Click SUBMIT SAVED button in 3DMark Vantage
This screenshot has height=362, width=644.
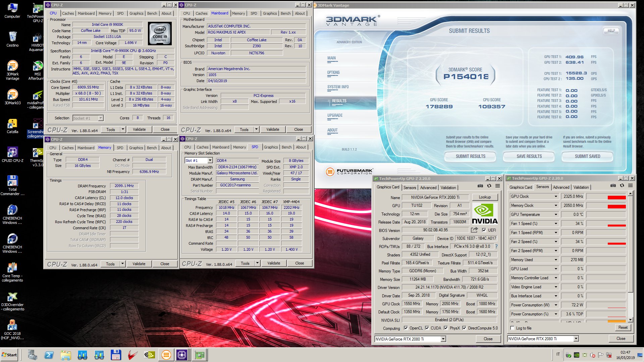(x=587, y=157)
